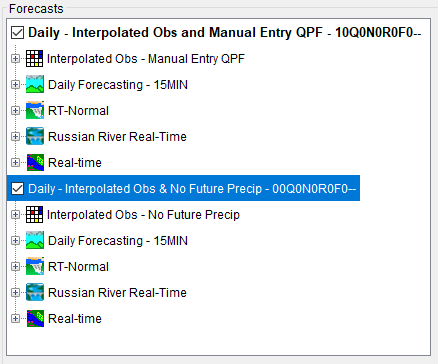Expand the first Daily Forecasting - 15MIN node
The image size is (438, 364).
(15, 85)
